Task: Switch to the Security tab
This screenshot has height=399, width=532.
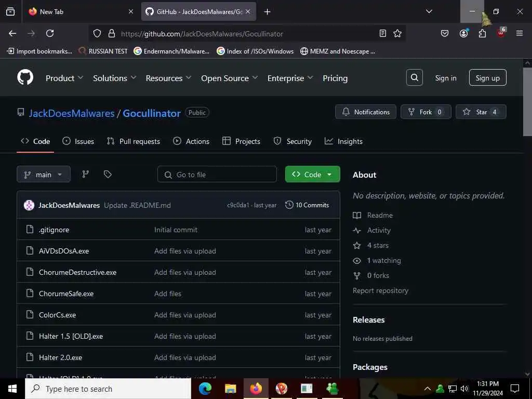Action: 292,141
